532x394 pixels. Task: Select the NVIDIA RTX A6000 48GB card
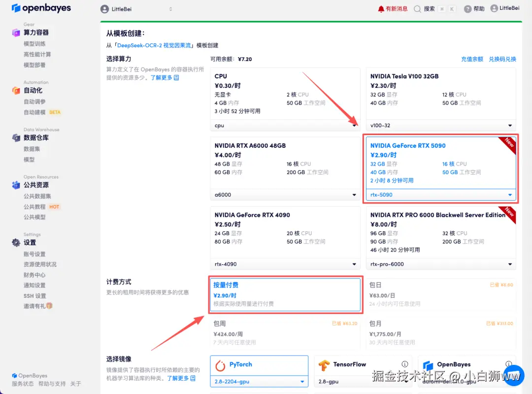pyautogui.click(x=285, y=169)
